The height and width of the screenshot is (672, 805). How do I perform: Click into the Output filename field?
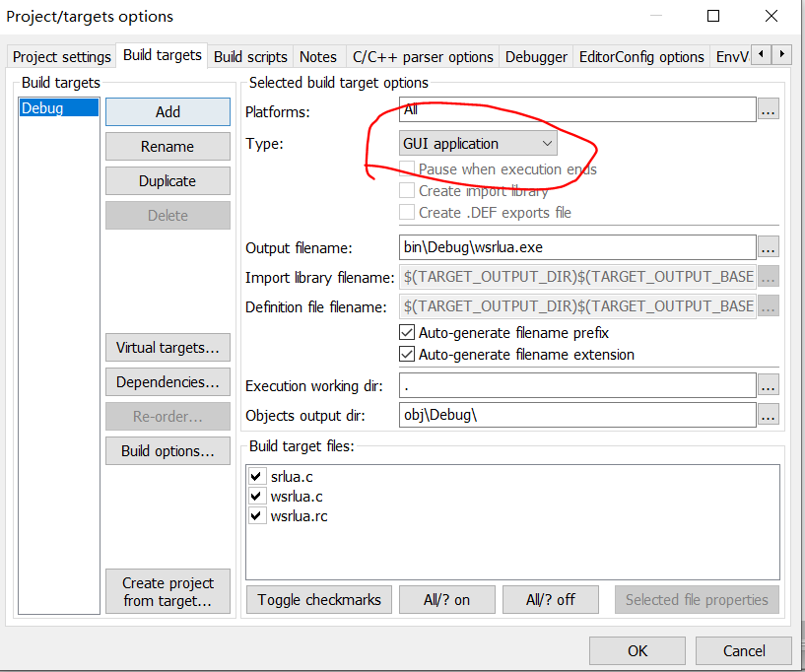577,247
